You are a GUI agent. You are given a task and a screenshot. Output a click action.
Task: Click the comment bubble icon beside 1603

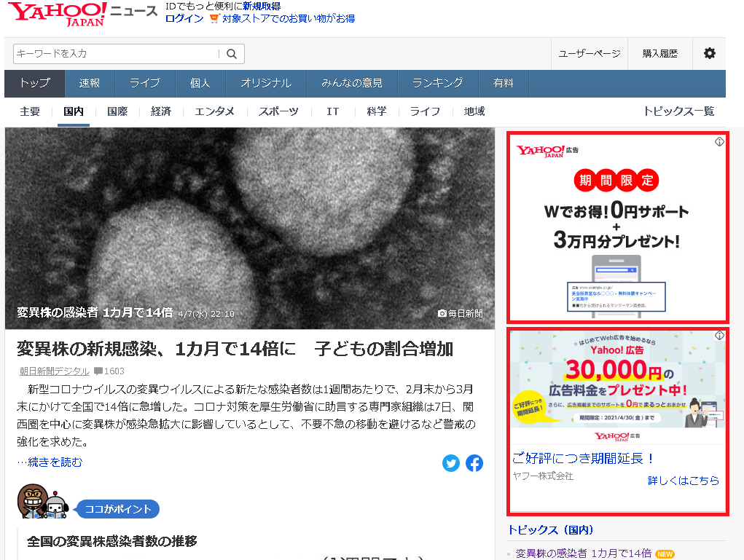point(98,371)
